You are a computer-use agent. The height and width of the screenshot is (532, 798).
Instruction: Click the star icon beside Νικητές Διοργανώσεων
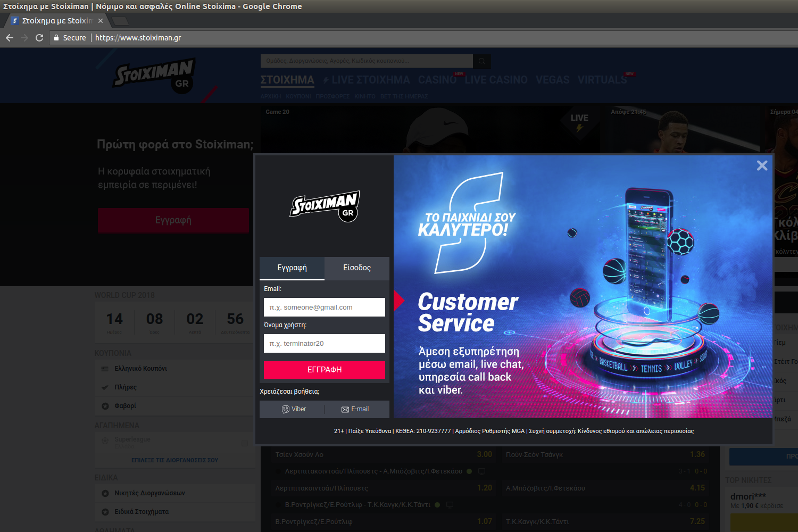[x=105, y=493]
